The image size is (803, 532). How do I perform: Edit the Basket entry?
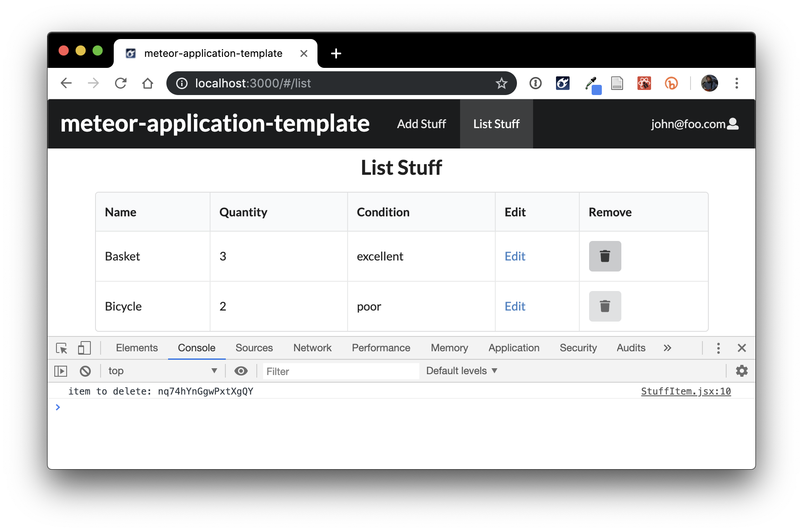click(x=514, y=256)
